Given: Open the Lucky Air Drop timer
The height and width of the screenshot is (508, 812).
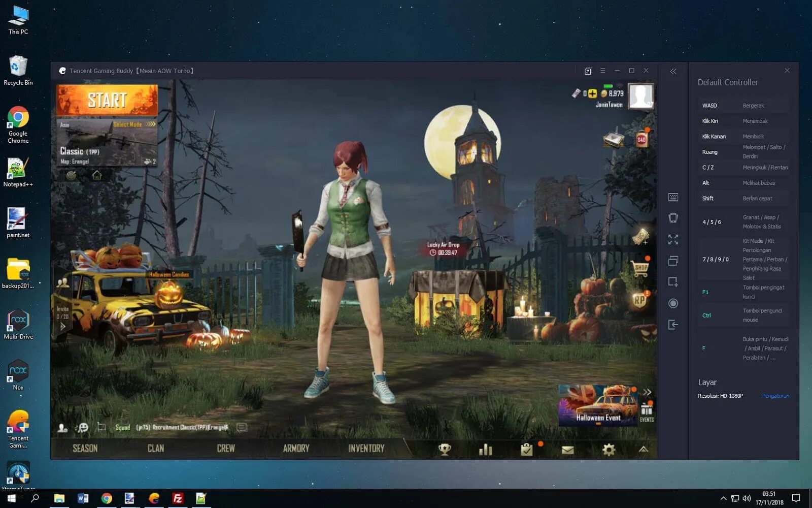Looking at the screenshot, I should [443, 248].
